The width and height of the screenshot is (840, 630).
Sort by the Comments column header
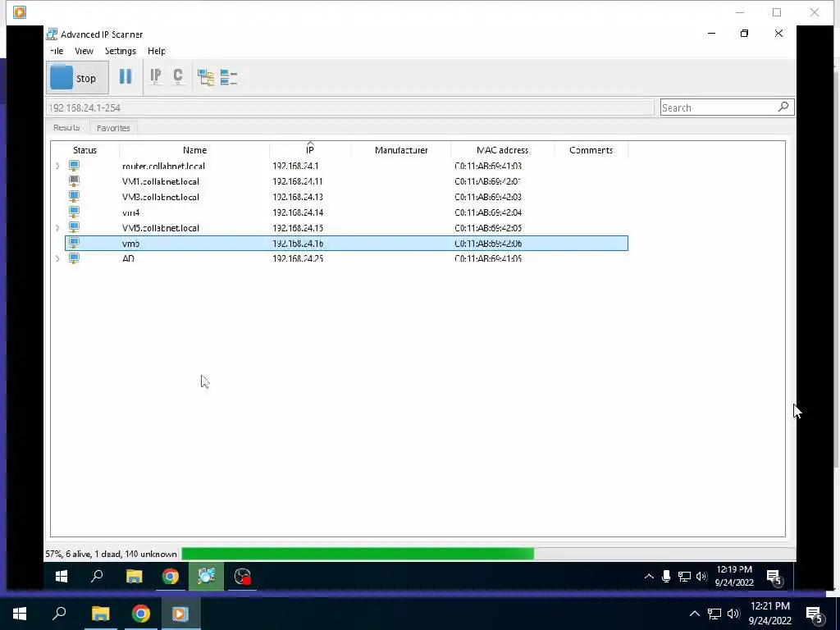click(591, 150)
